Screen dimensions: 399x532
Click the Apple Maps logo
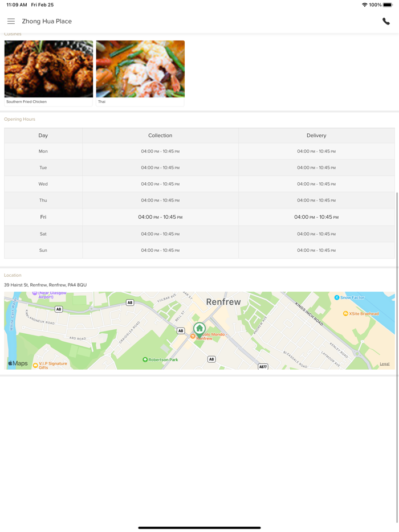coord(18,363)
